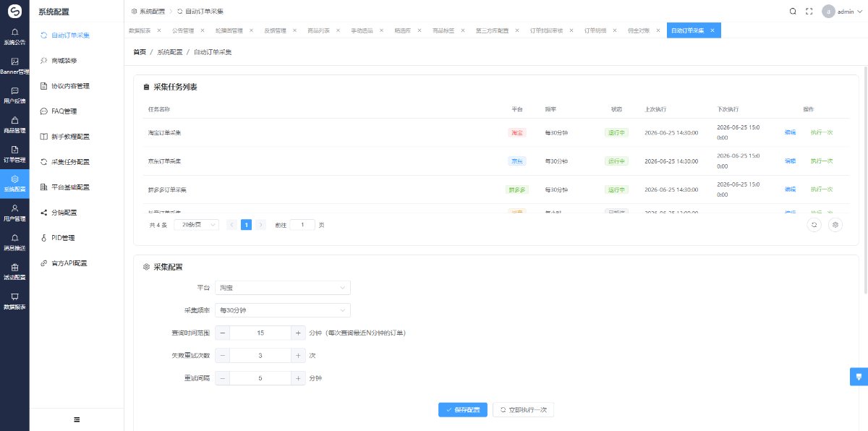Go to previous page arrow
The image size is (868, 431).
click(231, 225)
